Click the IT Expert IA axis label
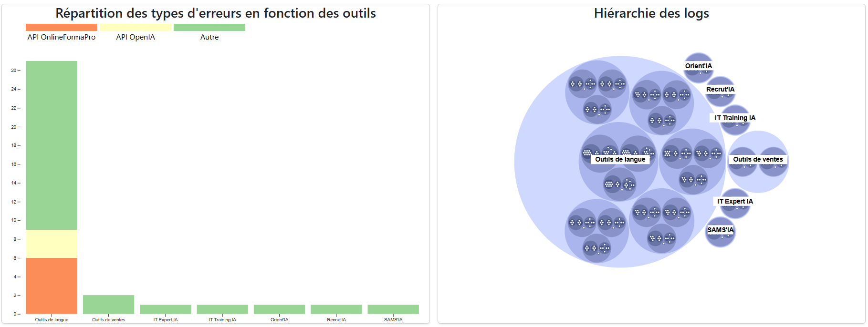The height and width of the screenshot is (327, 868). (x=166, y=320)
